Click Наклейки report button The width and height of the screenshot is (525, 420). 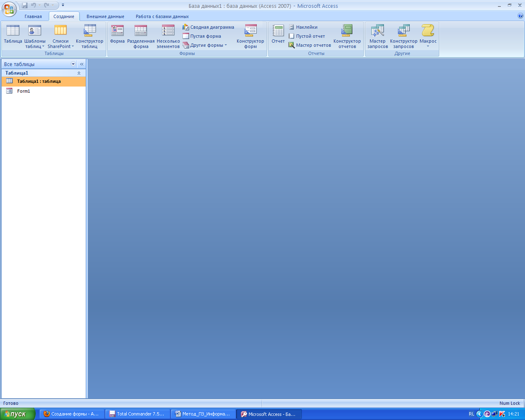tap(303, 27)
